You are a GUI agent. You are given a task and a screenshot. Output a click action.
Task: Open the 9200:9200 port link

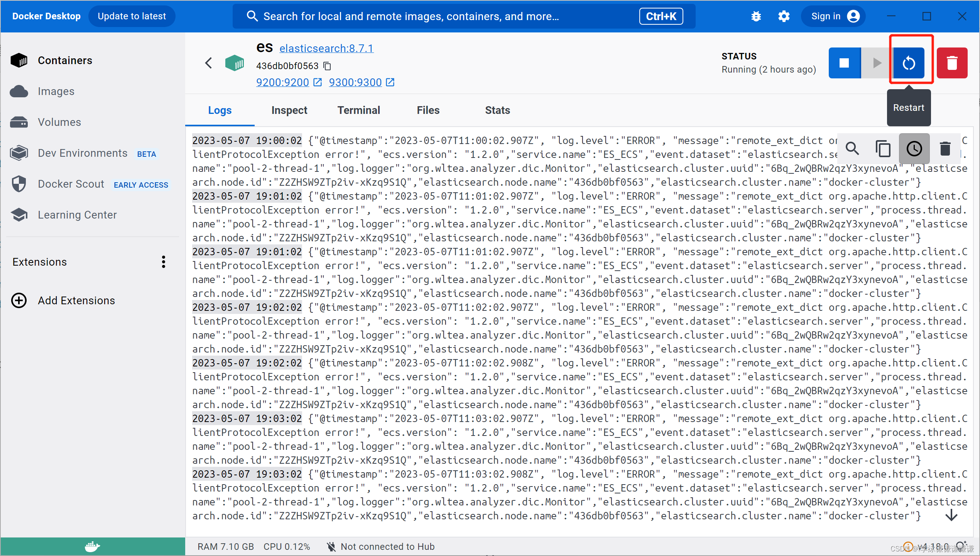click(283, 82)
